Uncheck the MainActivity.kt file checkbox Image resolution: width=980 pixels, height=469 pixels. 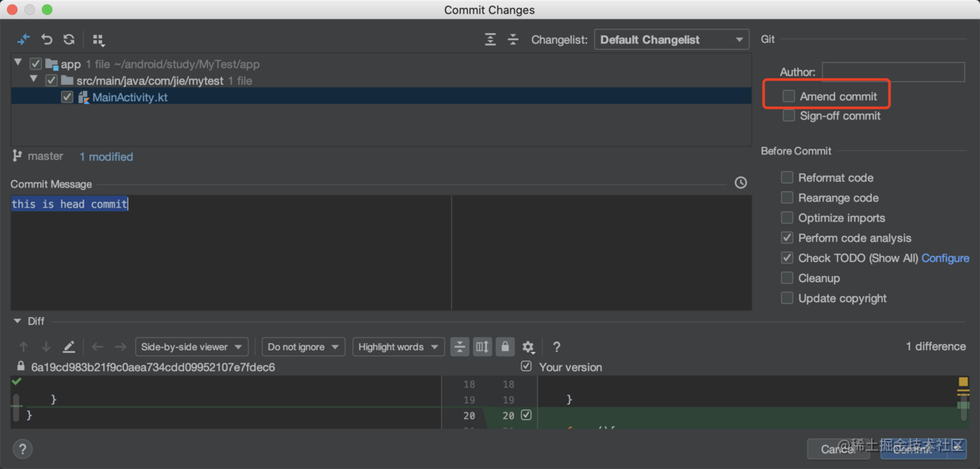(x=67, y=97)
